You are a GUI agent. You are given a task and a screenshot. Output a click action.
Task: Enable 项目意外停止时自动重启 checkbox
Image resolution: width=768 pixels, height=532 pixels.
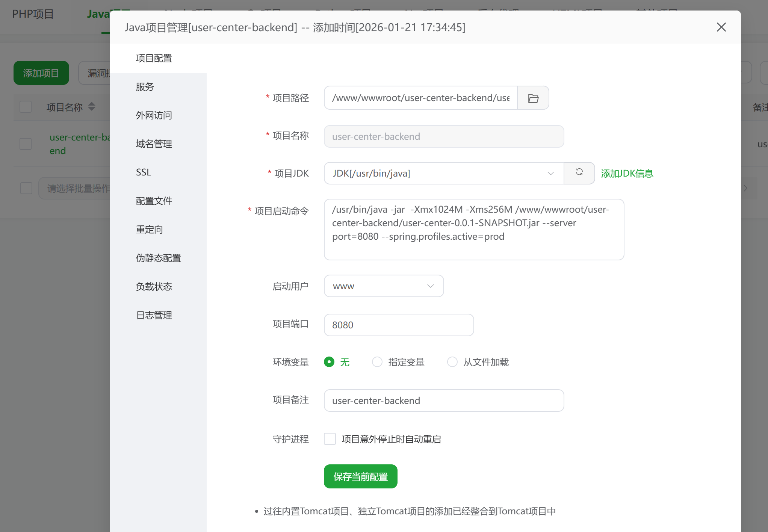click(330, 439)
